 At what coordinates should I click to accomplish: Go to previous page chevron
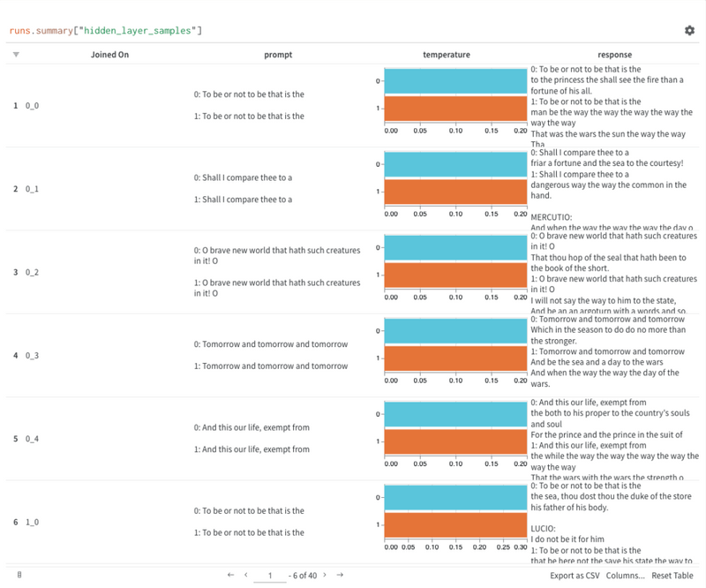point(246,575)
